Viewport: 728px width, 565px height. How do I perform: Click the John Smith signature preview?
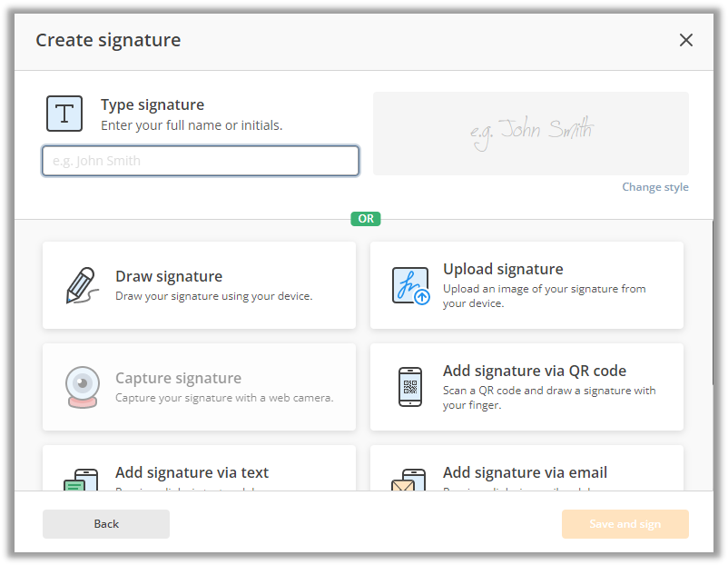pos(531,134)
